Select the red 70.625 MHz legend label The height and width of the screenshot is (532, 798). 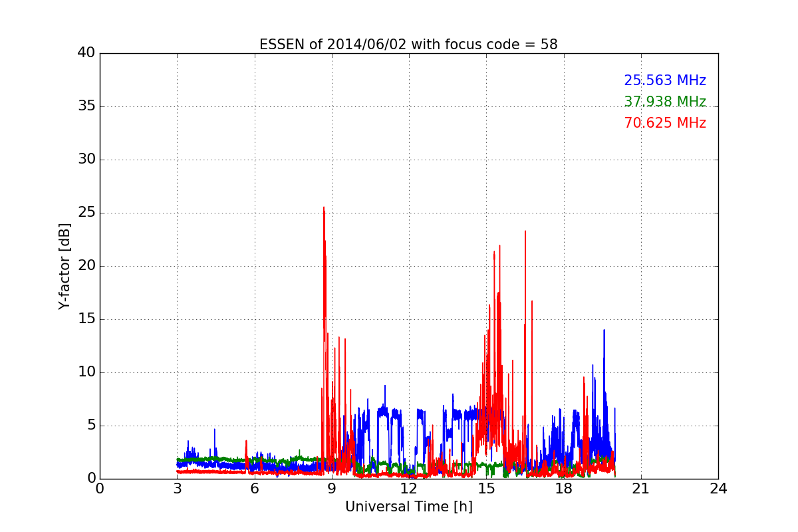tap(665, 123)
